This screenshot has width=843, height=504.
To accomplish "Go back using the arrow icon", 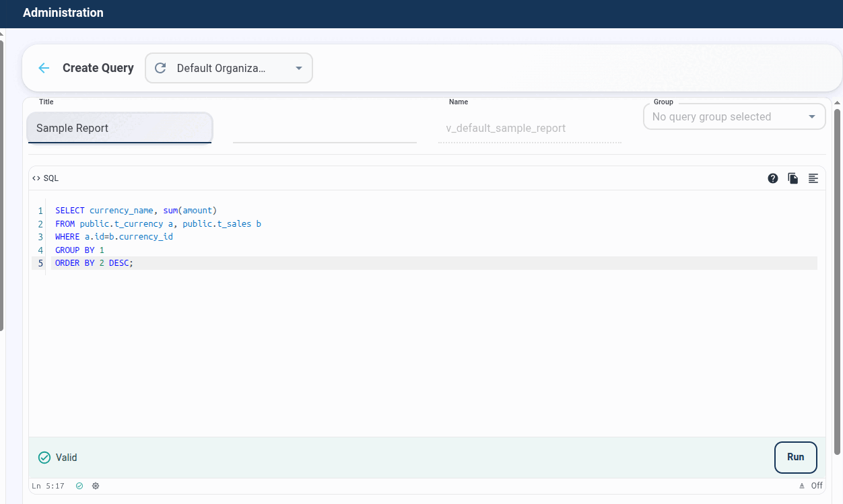I will [44, 68].
